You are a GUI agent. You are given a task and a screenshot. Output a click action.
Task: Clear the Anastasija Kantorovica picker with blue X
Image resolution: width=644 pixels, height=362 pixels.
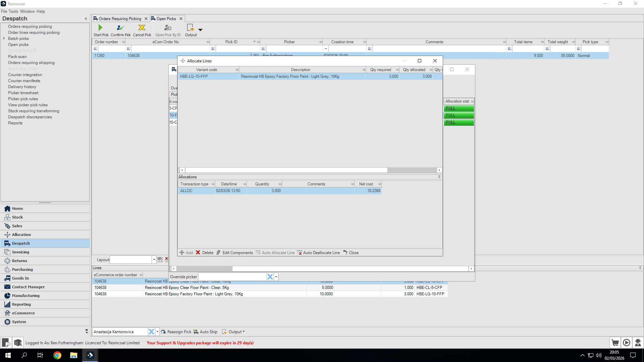[x=151, y=332]
